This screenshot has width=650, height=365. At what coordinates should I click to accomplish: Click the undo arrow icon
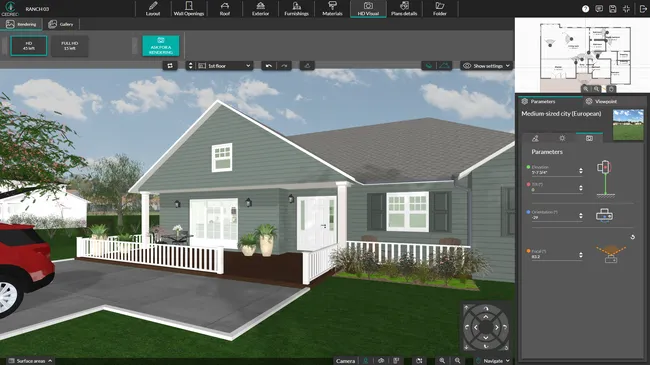[x=269, y=66]
